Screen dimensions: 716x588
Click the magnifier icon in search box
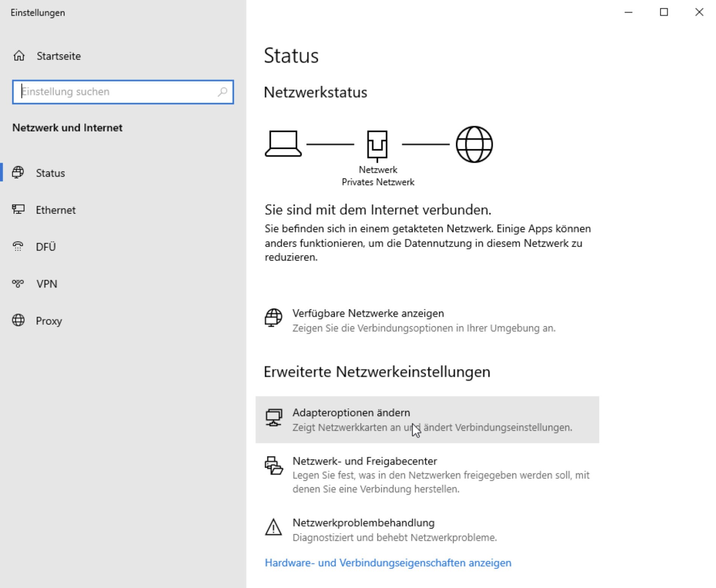223,92
